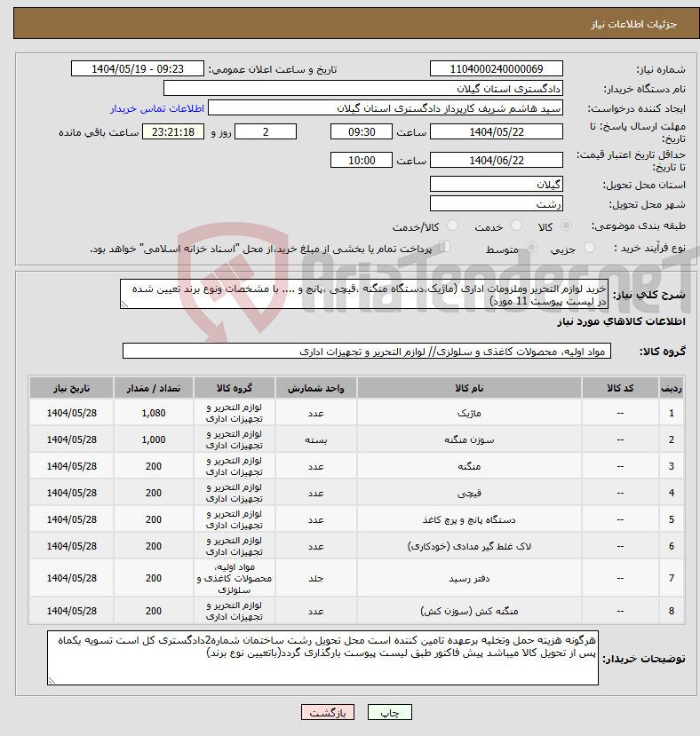Image resolution: width=700 pixels, height=736 pixels.
Task: Click the need number field 1104000240000069
Action: coord(496,68)
